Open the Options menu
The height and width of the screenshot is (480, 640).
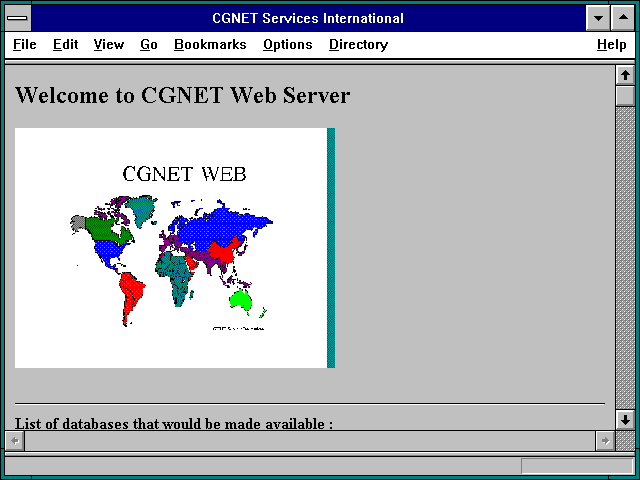(x=288, y=44)
